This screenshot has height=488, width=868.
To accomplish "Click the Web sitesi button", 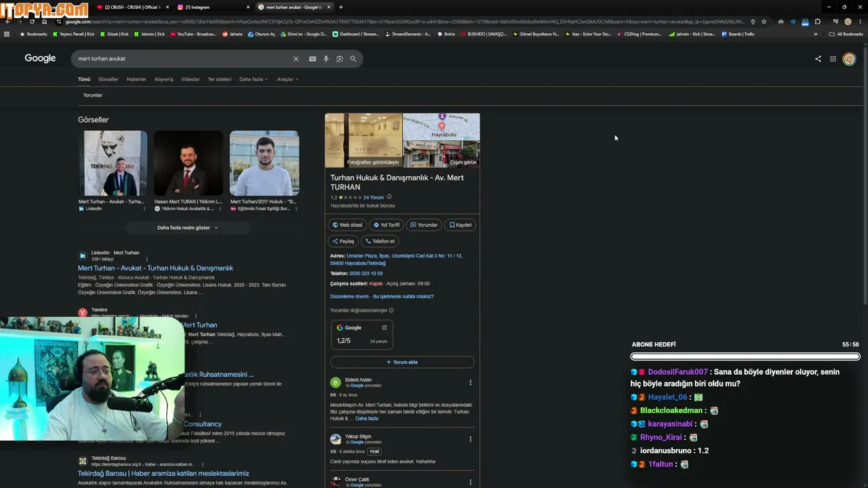I will (x=348, y=225).
